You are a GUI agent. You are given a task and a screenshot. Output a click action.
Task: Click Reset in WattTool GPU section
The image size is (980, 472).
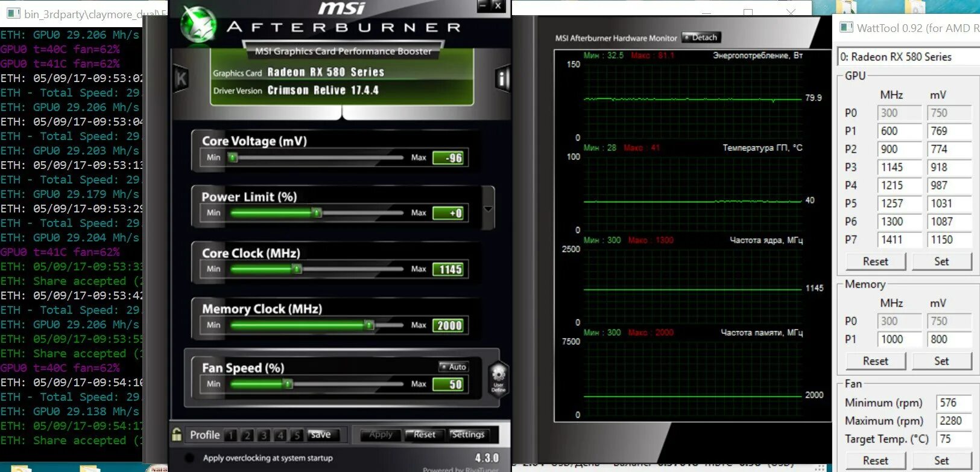pos(876,261)
